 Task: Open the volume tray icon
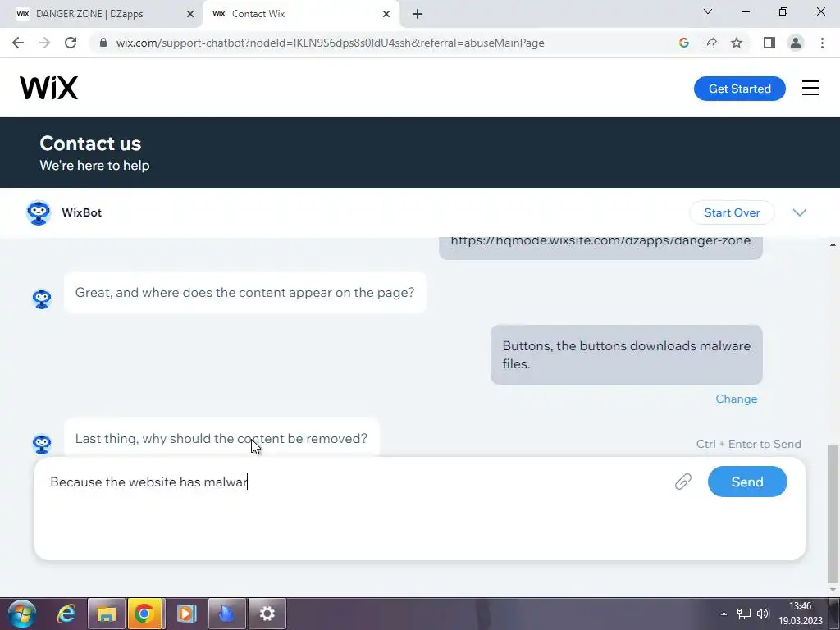[763, 614]
